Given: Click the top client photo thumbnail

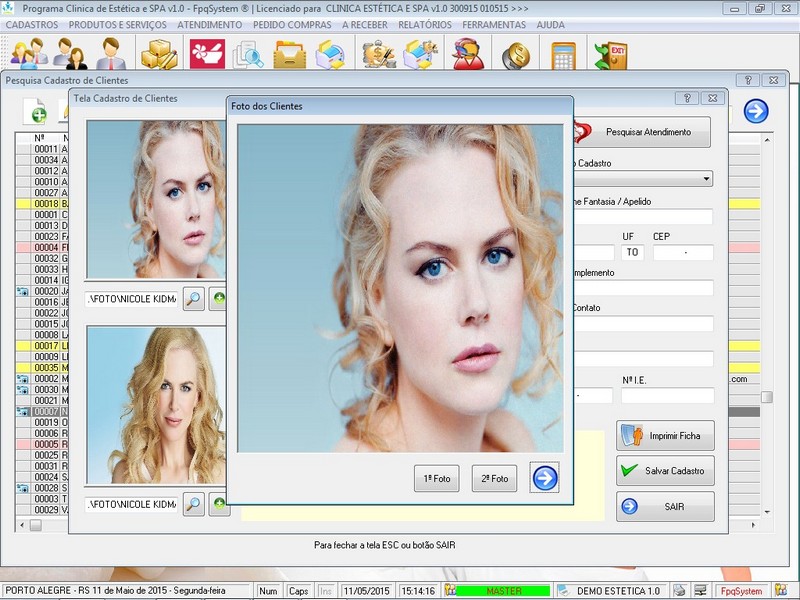Looking at the screenshot, I should click(156, 199).
